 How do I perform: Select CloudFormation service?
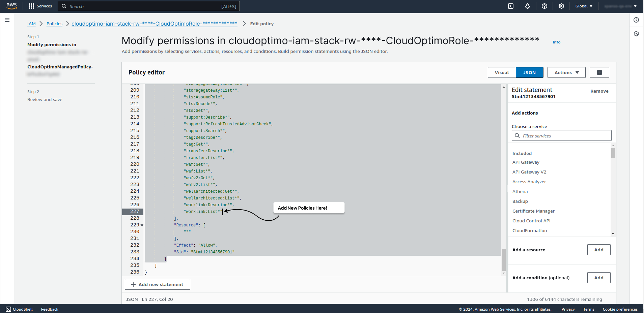click(530, 230)
